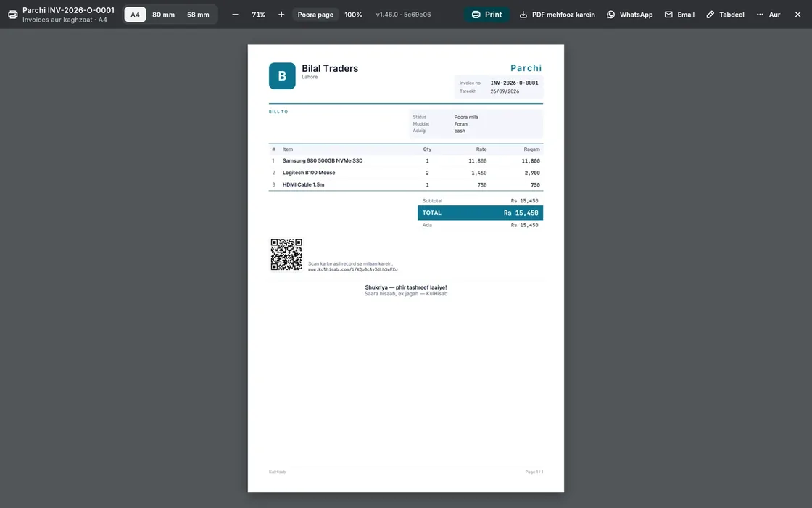
Task: Open the Aur more options menu
Action: point(768,15)
